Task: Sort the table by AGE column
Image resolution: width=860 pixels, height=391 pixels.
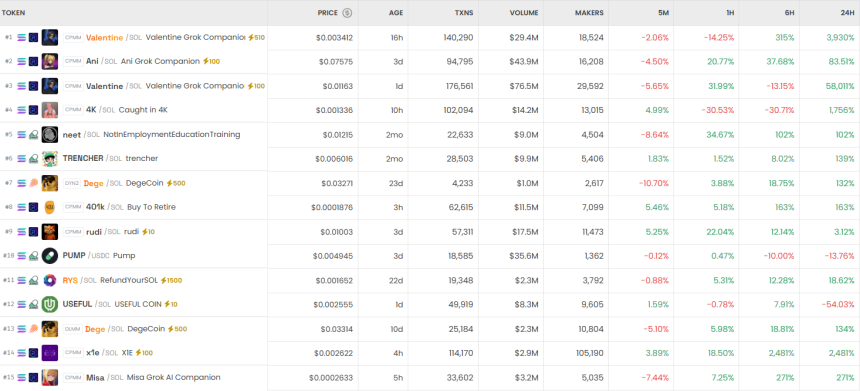Action: pyautogui.click(x=395, y=13)
